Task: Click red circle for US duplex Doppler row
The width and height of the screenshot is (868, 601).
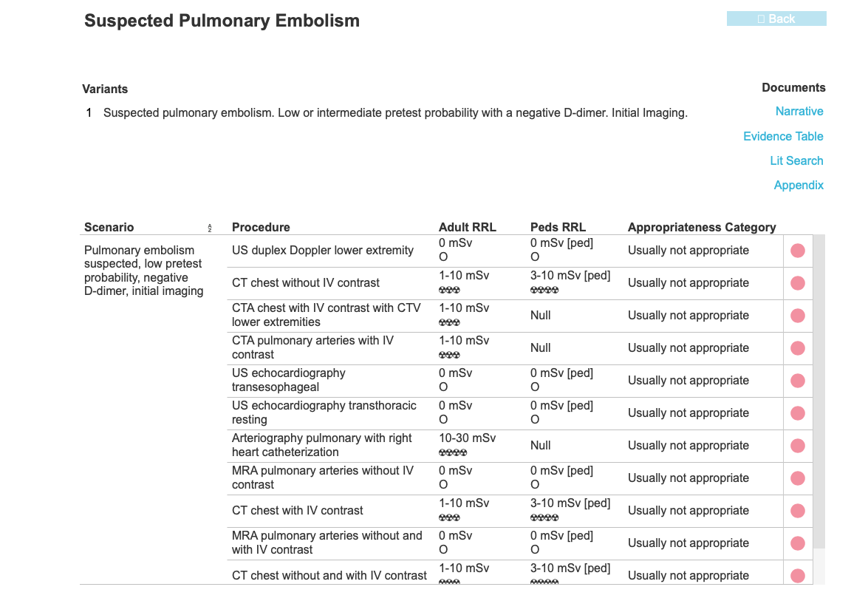Action: click(x=798, y=251)
